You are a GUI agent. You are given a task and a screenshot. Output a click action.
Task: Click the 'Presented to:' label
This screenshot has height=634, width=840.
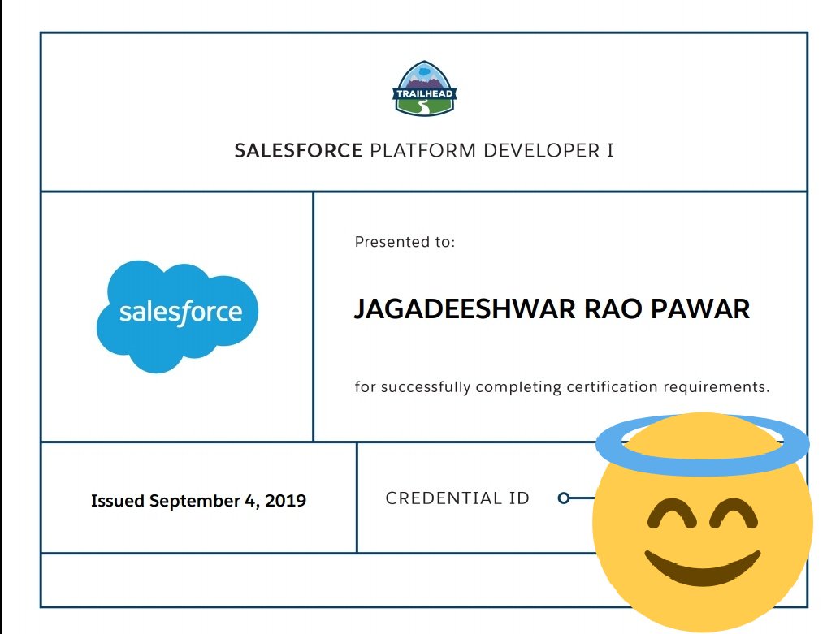[405, 242]
